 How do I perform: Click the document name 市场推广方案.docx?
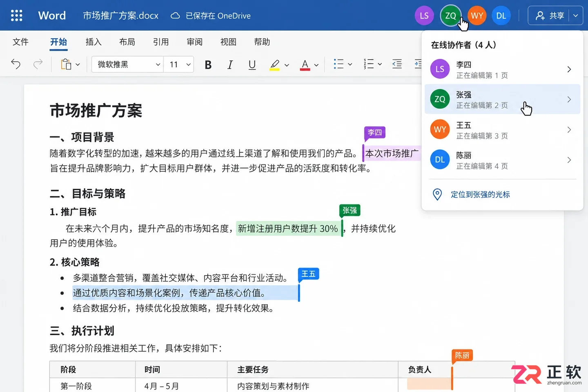(x=120, y=16)
